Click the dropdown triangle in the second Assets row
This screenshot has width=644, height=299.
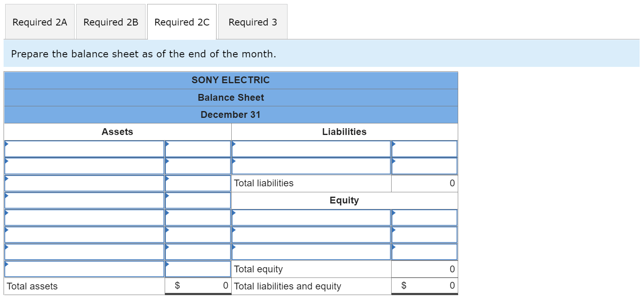point(7,161)
